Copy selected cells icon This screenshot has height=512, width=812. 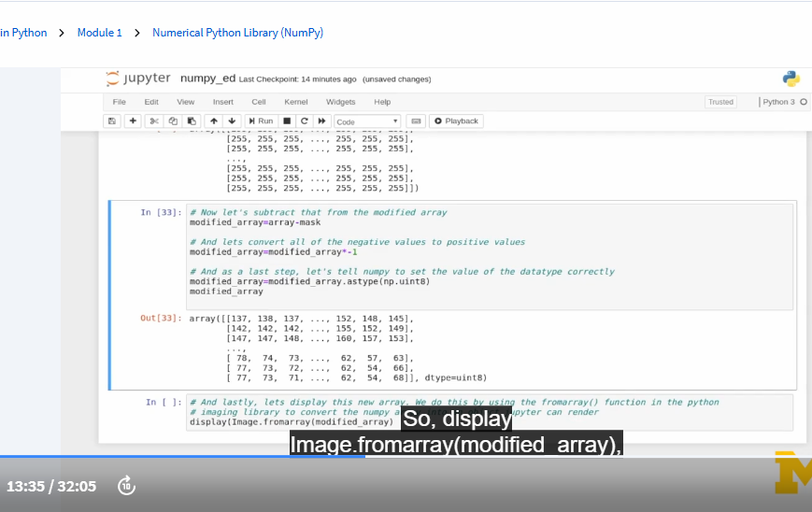click(x=173, y=121)
